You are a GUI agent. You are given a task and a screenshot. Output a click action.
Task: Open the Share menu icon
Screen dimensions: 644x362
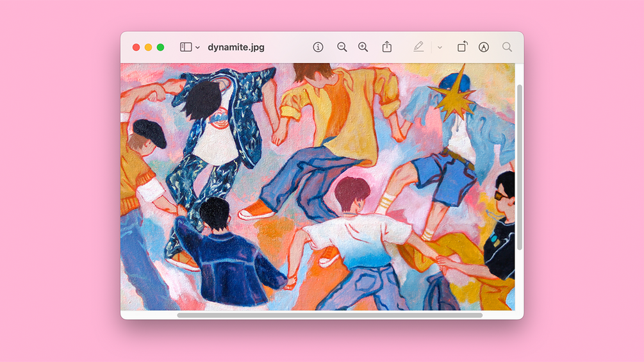point(387,47)
